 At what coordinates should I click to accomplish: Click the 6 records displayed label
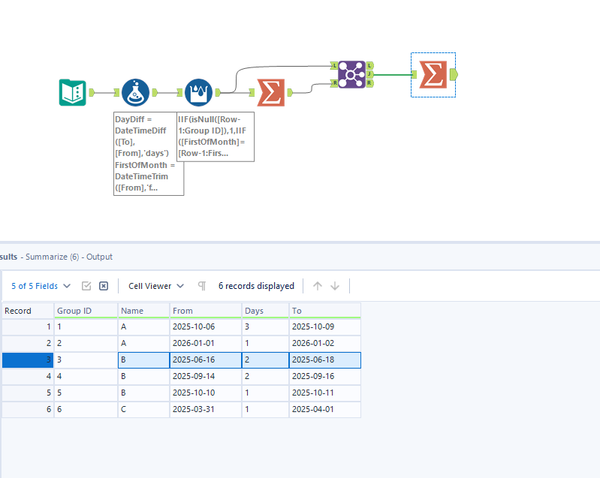coord(256,286)
